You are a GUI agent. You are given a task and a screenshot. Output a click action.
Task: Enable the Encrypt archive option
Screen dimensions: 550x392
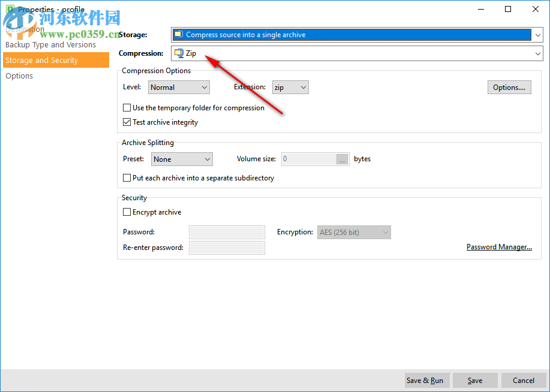[127, 212]
